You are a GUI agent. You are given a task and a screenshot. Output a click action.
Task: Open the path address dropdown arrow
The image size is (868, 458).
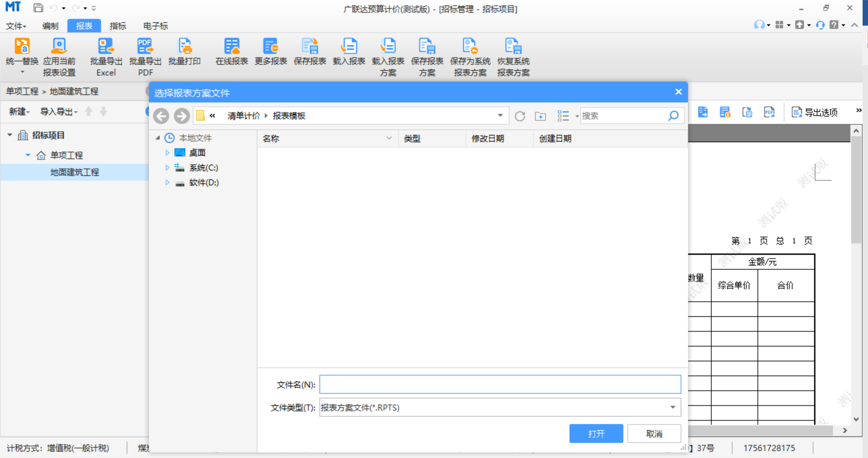pos(500,116)
